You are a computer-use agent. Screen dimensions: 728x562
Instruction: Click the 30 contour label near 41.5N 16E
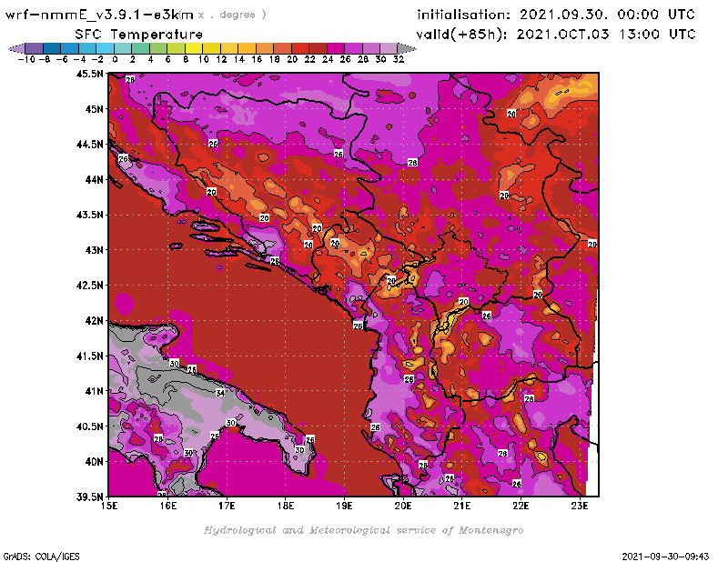coord(174,363)
